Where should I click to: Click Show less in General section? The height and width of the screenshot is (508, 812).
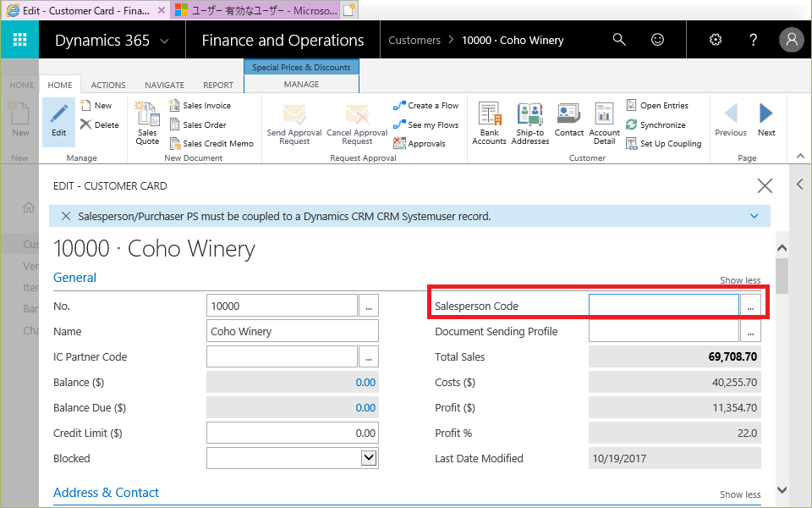coord(740,280)
